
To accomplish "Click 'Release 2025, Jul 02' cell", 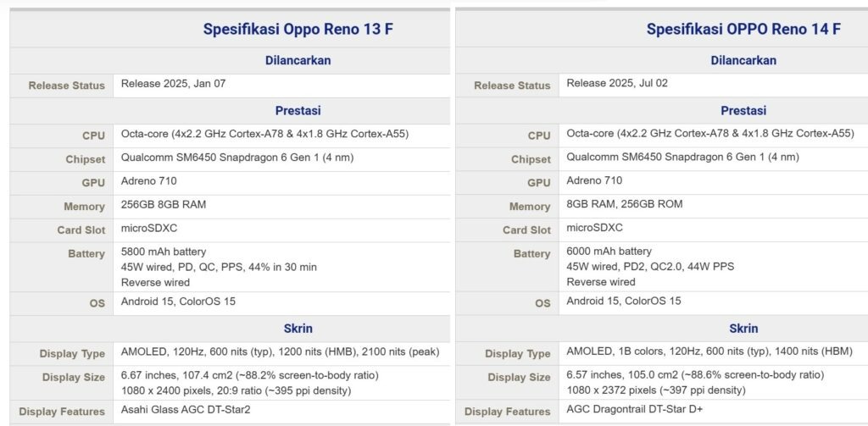I will 617,84.
